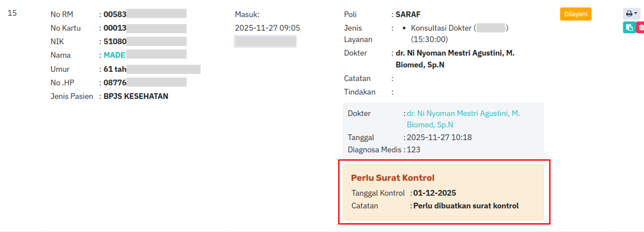This screenshot has width=644, height=232.
Task: Click Diagnosa Medis value 123
Action: [x=413, y=150]
